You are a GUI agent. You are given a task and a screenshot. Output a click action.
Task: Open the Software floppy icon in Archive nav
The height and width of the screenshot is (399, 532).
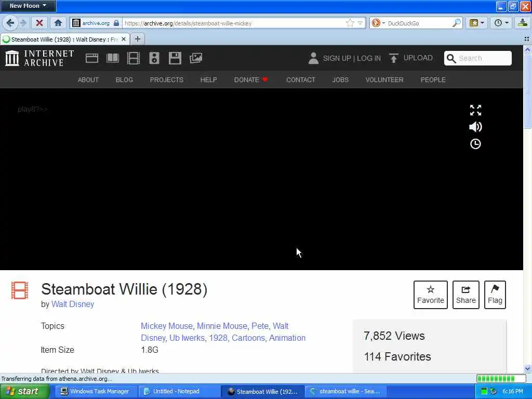(175, 58)
